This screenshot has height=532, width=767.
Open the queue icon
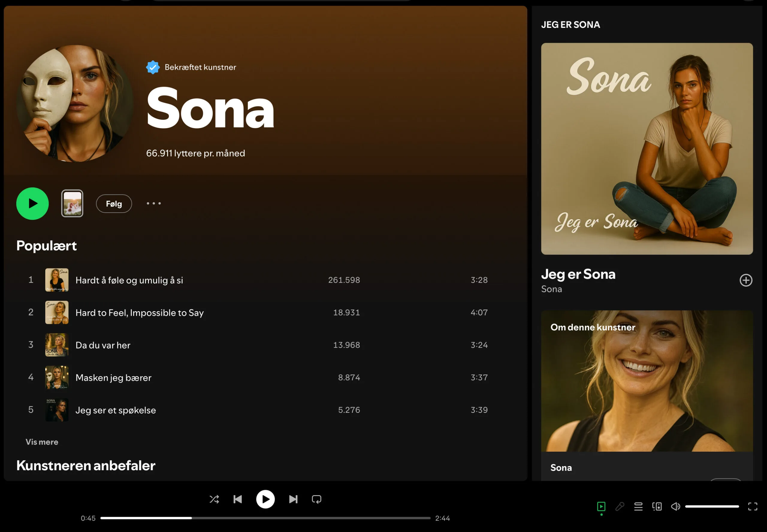coord(638,506)
